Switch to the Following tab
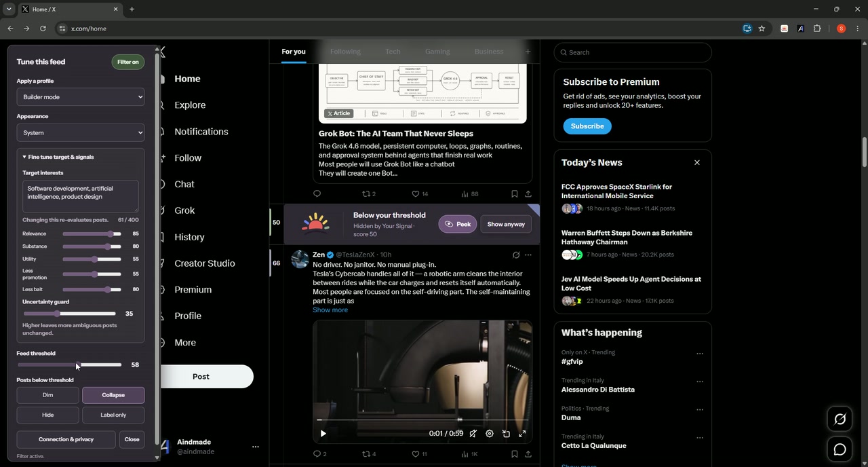The height and width of the screenshot is (467, 868). (345, 52)
